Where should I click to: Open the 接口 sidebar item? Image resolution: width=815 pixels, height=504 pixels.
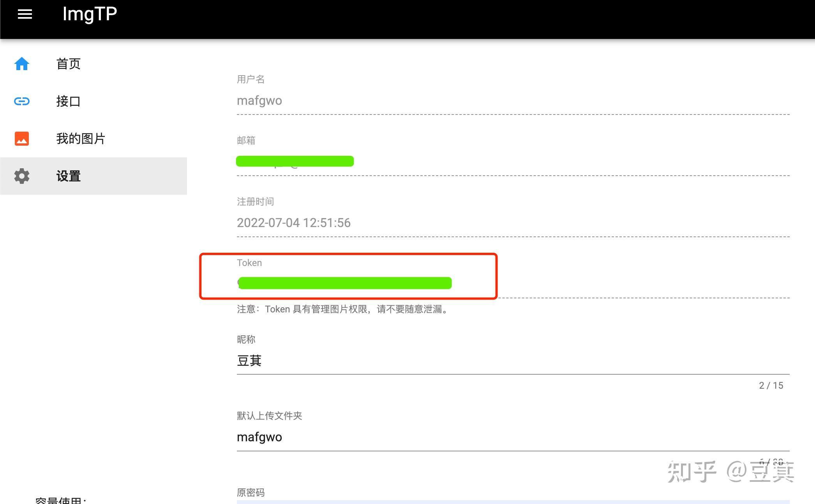click(69, 101)
